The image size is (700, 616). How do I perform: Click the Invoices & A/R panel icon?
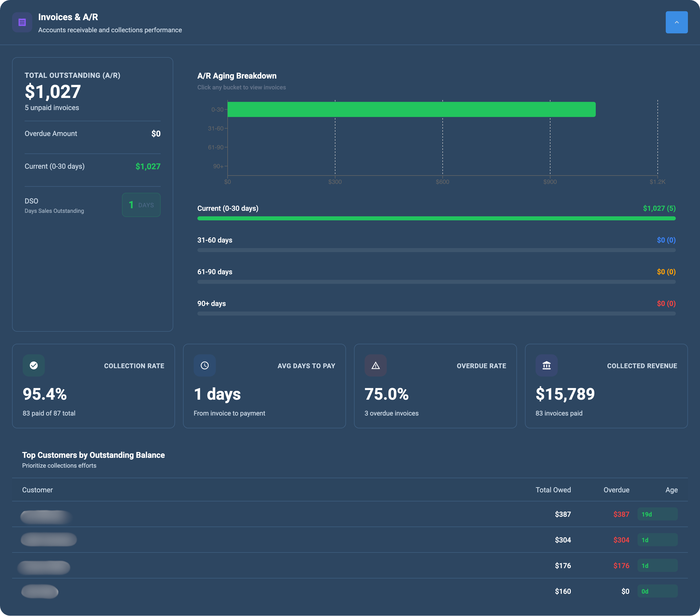pos(22,22)
